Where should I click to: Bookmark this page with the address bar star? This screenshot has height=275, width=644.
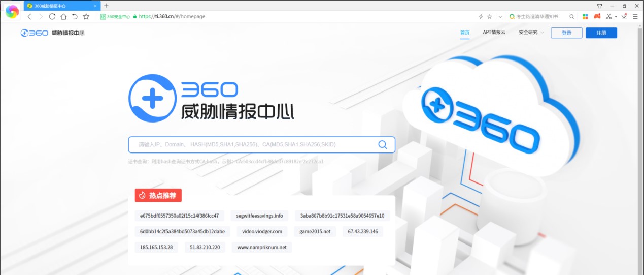[490, 16]
